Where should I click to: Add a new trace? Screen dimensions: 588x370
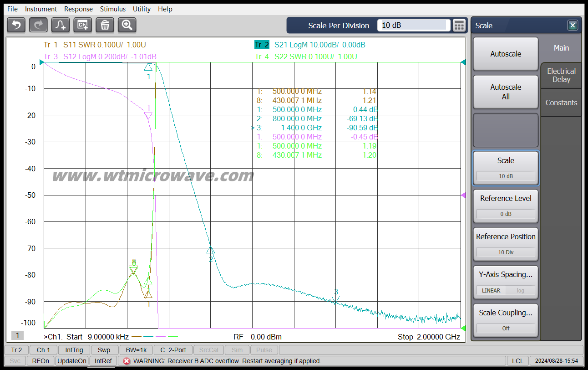60,25
